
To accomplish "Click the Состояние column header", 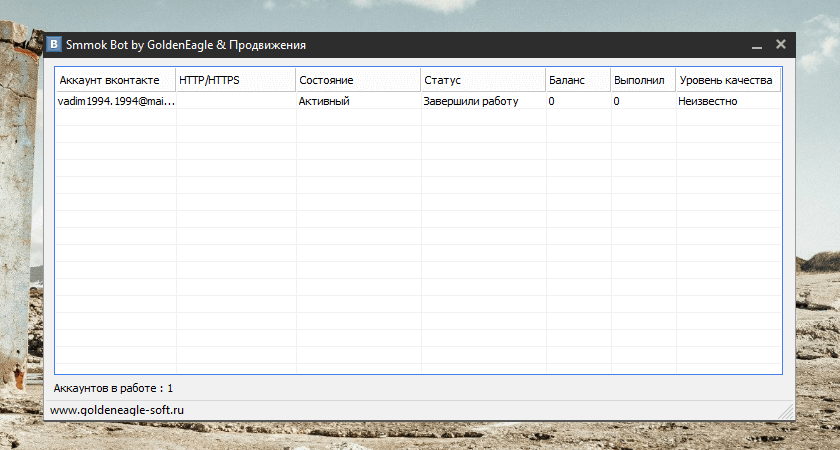I will [x=358, y=80].
